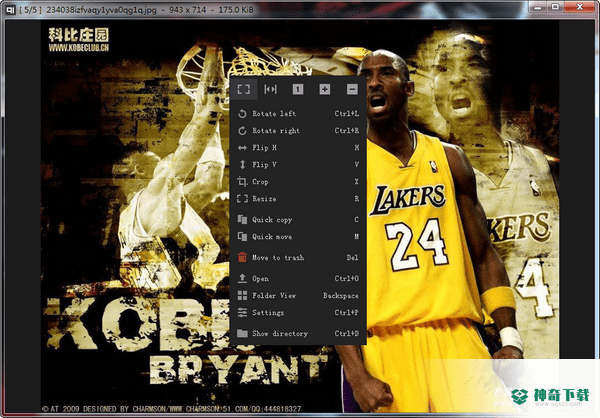600x418 pixels.
Task: Zoom in with the plus icon
Action: click(x=325, y=89)
